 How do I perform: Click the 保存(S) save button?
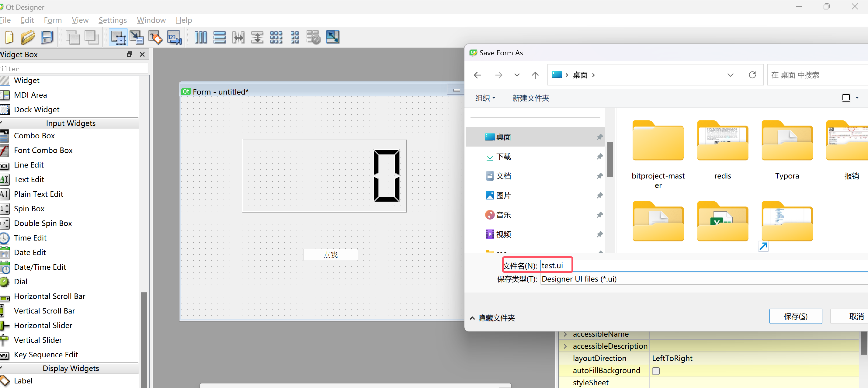point(796,317)
